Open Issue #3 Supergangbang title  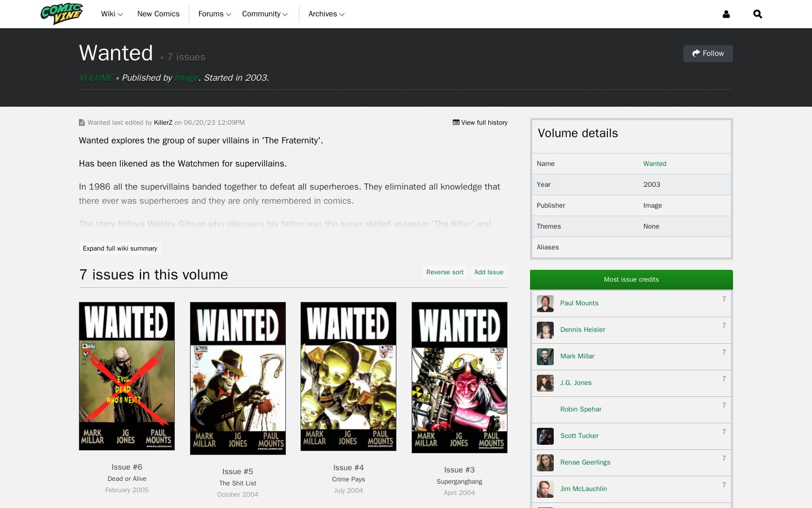pos(460,481)
